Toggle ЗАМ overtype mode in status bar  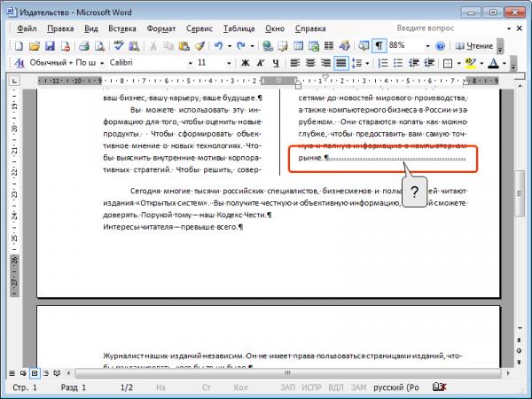coord(358,387)
